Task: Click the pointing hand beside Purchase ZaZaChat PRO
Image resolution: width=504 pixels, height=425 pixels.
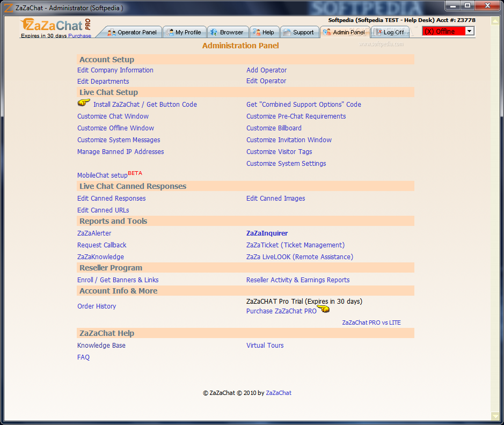Action: [x=323, y=309]
